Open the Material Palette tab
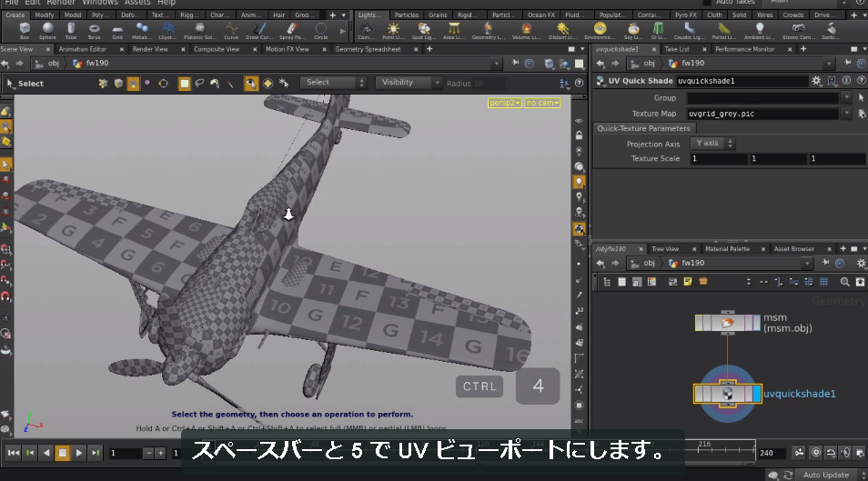Image resolution: width=868 pixels, height=481 pixels. (727, 249)
